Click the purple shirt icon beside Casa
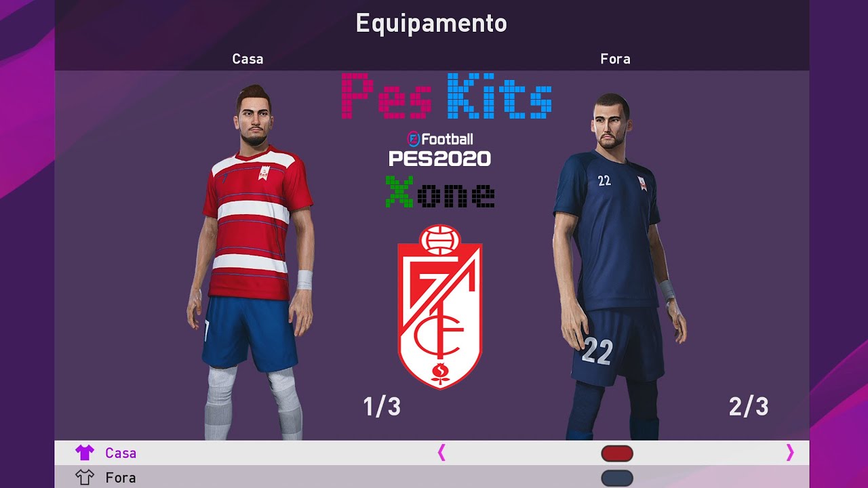 [84, 453]
